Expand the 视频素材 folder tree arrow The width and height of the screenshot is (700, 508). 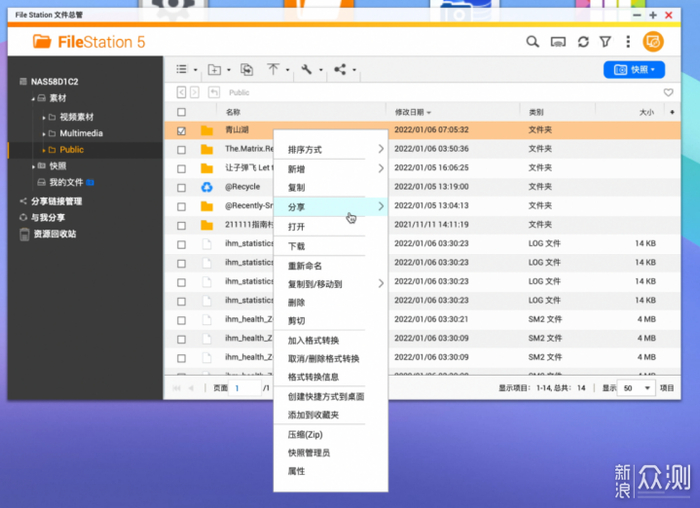45,117
